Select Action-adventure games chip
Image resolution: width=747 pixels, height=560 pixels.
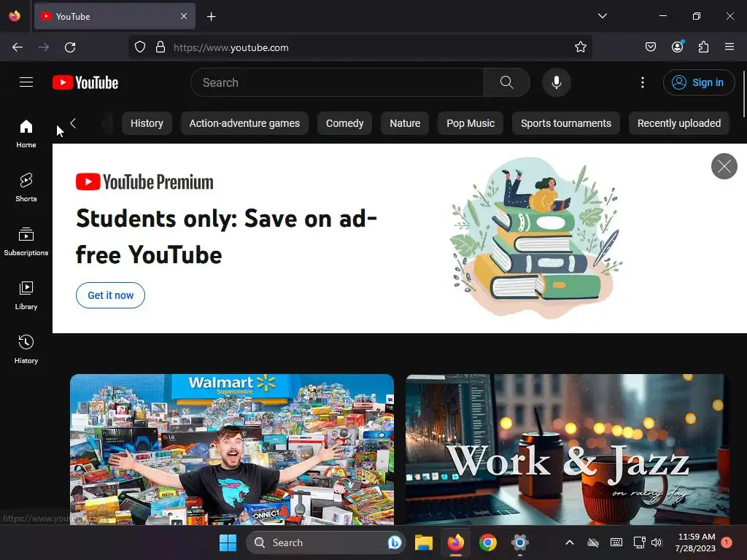(x=244, y=123)
